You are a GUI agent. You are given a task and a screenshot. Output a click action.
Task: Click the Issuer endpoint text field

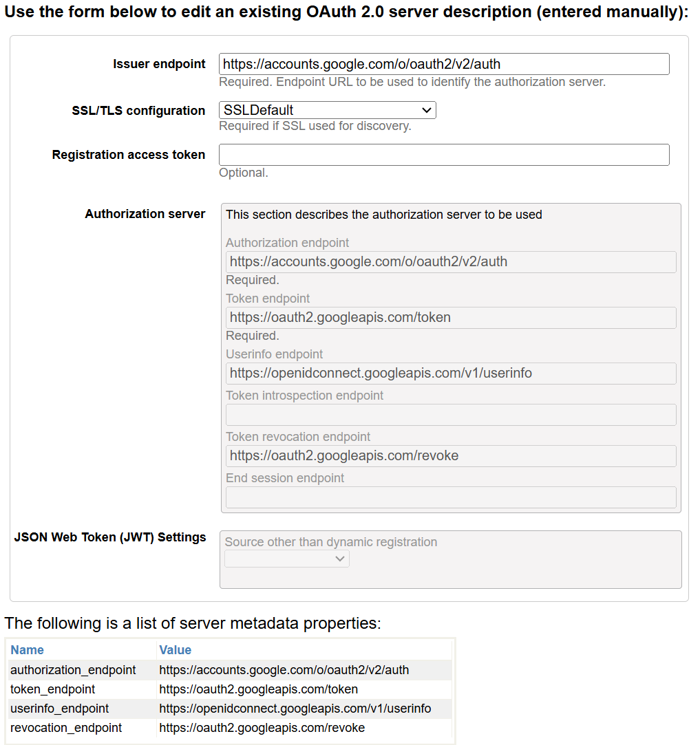point(444,64)
